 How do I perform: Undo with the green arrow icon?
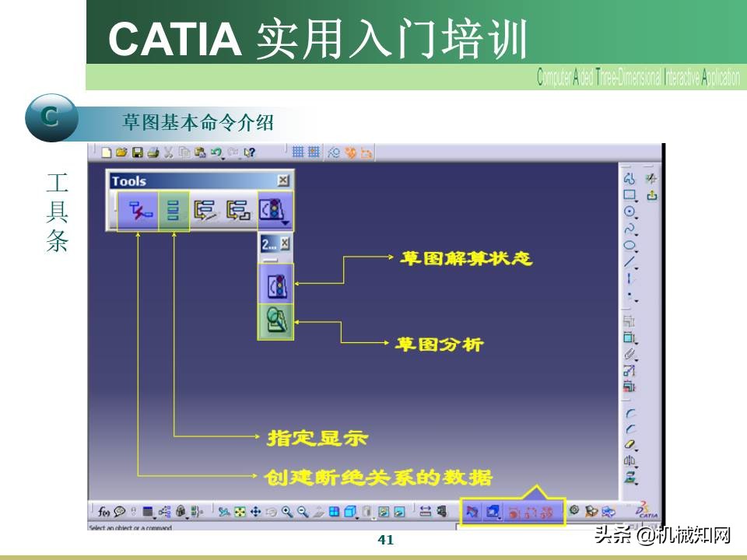(x=216, y=152)
